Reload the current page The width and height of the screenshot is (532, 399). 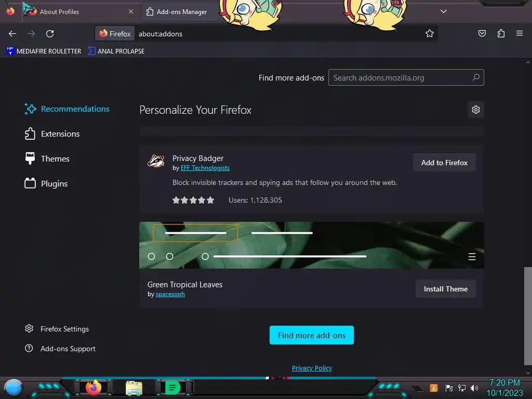click(50, 34)
